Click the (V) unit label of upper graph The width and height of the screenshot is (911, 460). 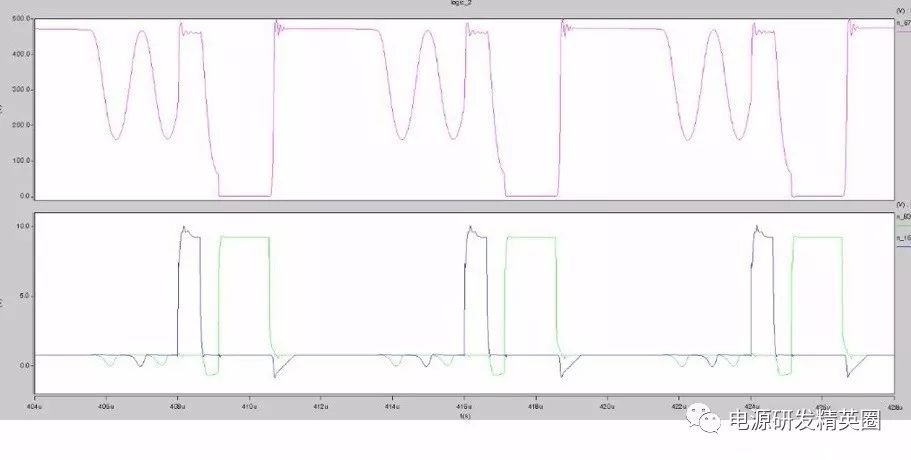click(899, 7)
